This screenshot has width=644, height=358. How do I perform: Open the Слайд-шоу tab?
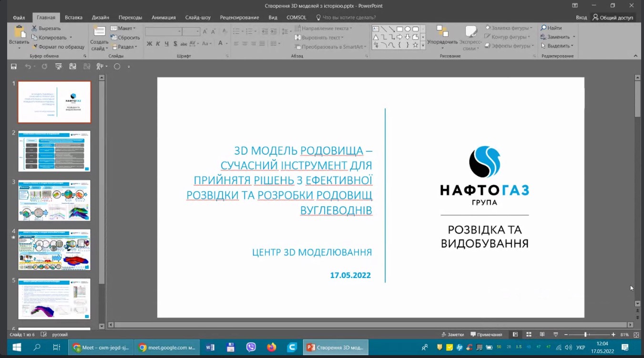198,17
